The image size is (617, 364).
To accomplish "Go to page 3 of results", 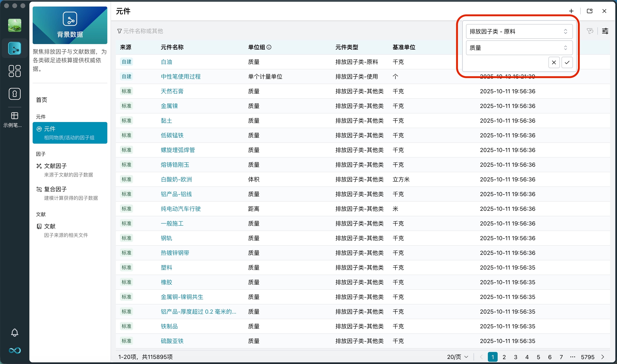I will tap(515, 357).
